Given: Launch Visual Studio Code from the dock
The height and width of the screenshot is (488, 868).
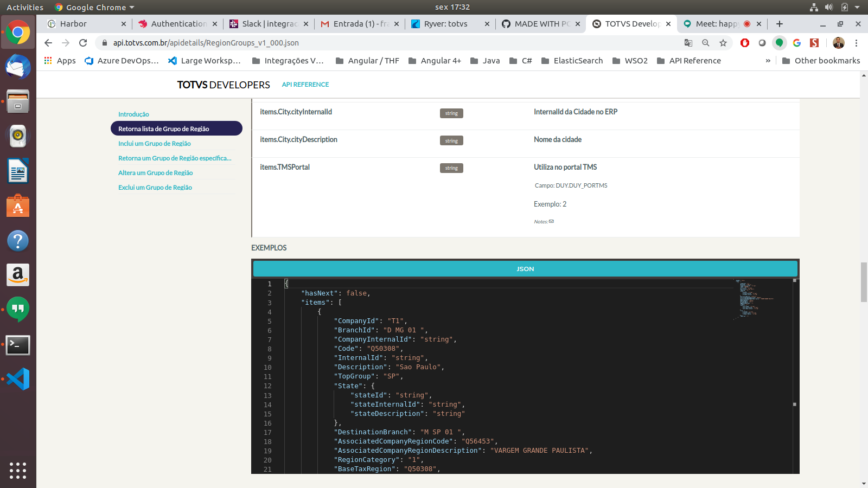Looking at the screenshot, I should (18, 379).
